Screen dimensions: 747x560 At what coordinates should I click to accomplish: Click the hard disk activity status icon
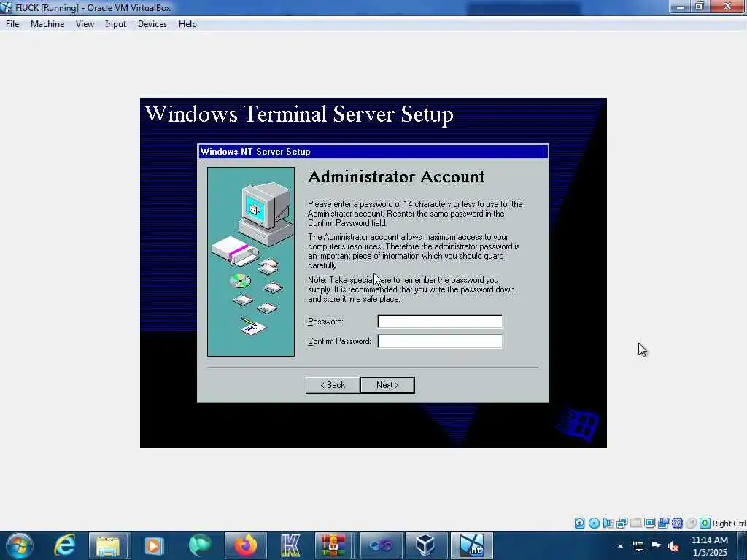click(579, 524)
